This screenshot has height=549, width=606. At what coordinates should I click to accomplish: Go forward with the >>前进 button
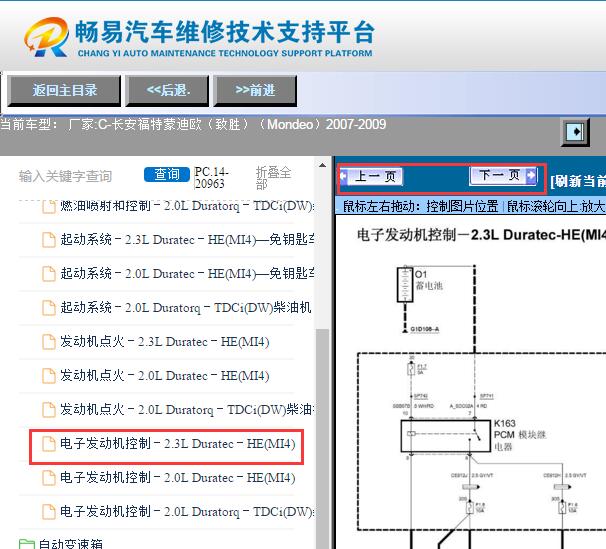pos(255,90)
